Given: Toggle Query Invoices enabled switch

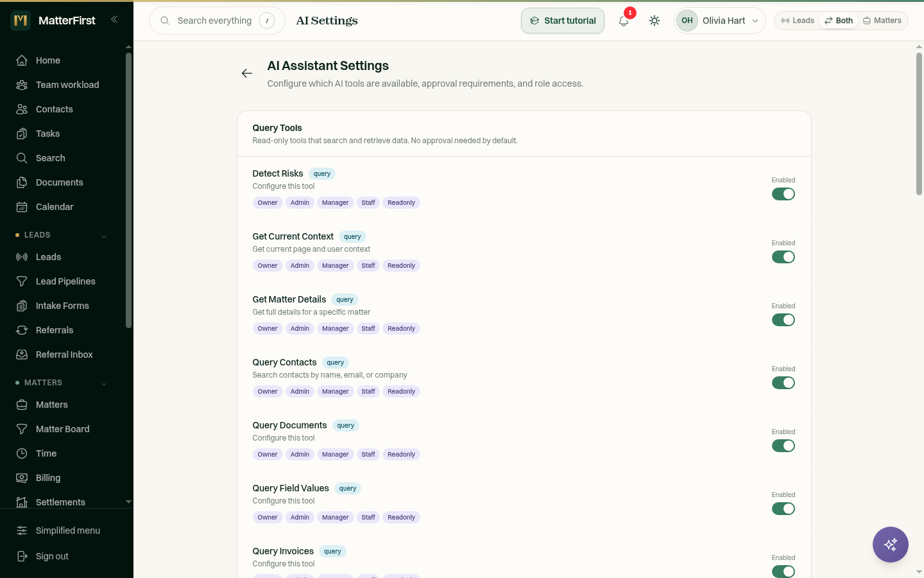Looking at the screenshot, I should [783, 571].
